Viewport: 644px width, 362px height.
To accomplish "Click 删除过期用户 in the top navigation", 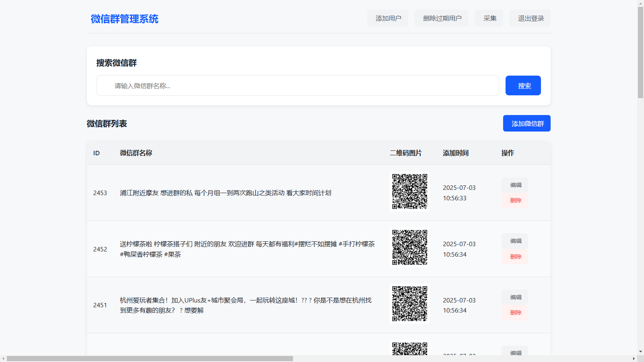I will pyautogui.click(x=442, y=19).
